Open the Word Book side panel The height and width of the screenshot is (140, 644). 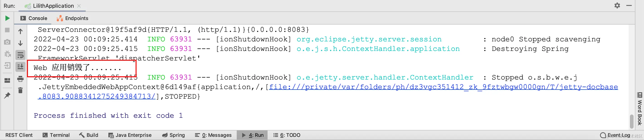639,109
